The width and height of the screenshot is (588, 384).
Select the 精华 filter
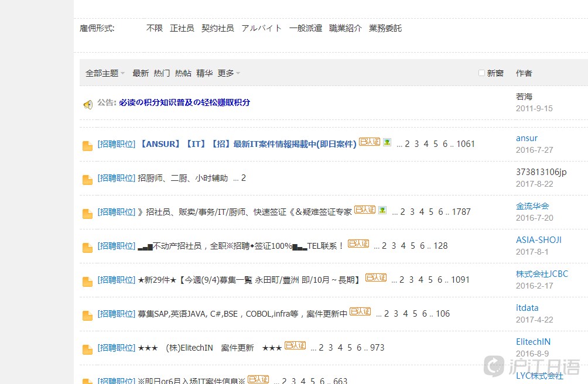pyautogui.click(x=204, y=73)
